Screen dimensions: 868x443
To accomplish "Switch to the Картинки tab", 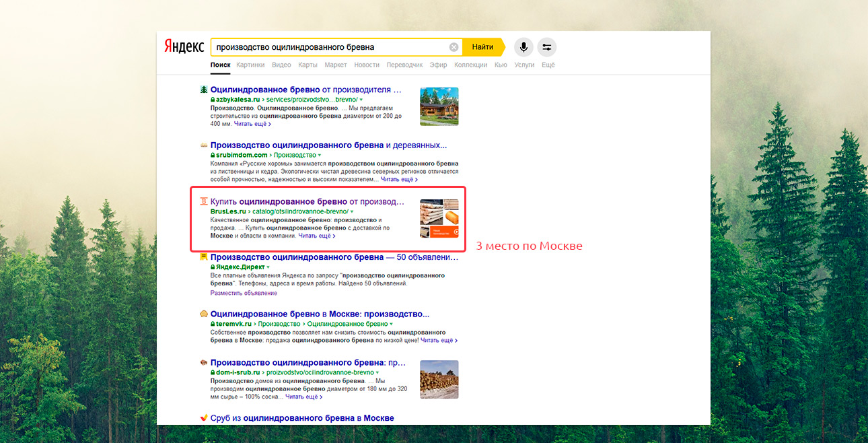I will click(x=250, y=65).
